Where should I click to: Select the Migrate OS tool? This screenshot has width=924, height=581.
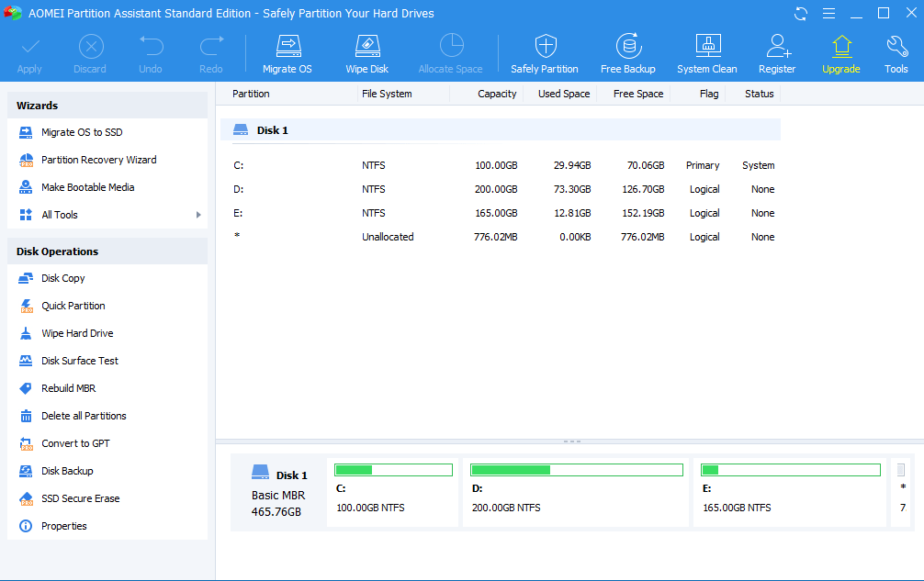point(287,50)
